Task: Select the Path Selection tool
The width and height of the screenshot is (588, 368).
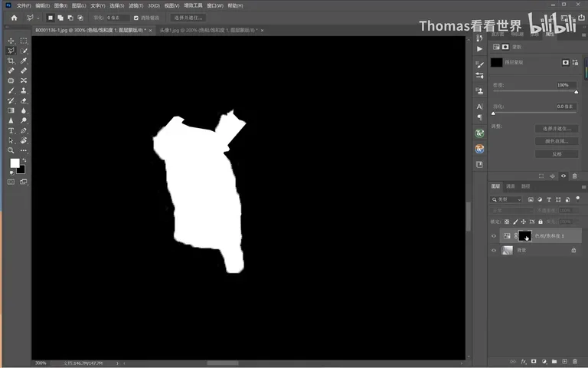Action: pos(11,140)
